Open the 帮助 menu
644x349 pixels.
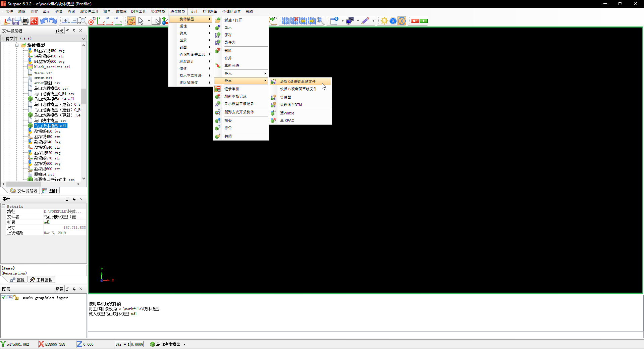[x=249, y=11]
